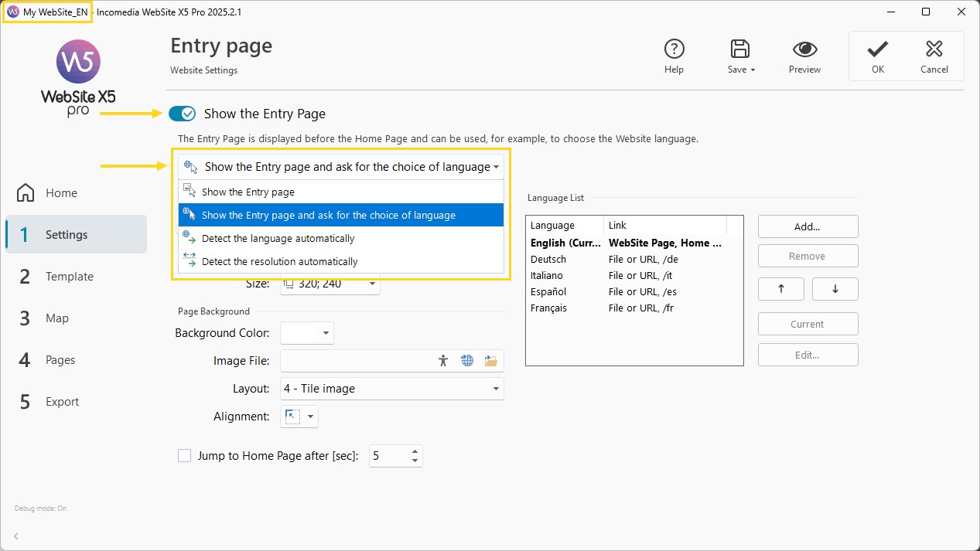Click the Remove language button
The image size is (980, 551).
coord(808,256)
